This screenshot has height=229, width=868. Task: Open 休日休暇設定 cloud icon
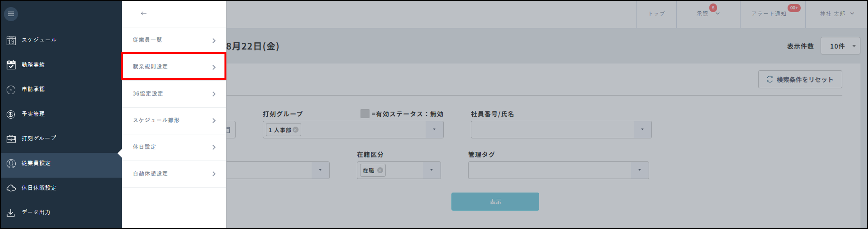click(11, 188)
